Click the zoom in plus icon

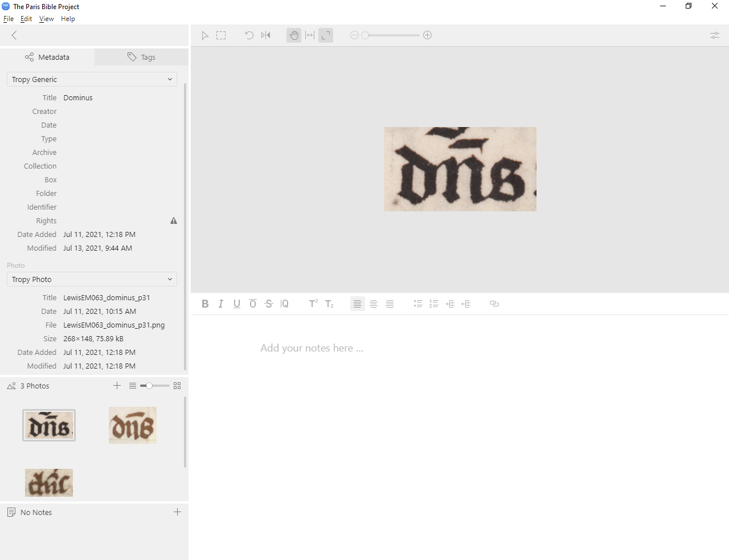(x=427, y=35)
